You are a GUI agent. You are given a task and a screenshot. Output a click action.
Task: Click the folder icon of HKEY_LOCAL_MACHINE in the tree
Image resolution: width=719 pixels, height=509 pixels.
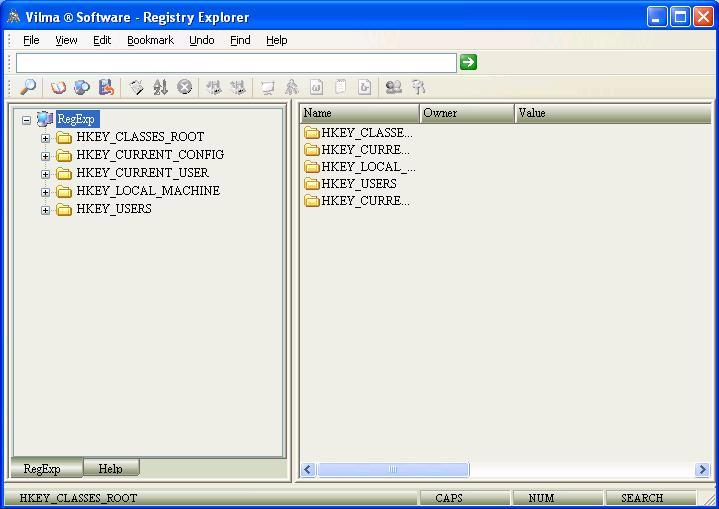[x=64, y=191]
